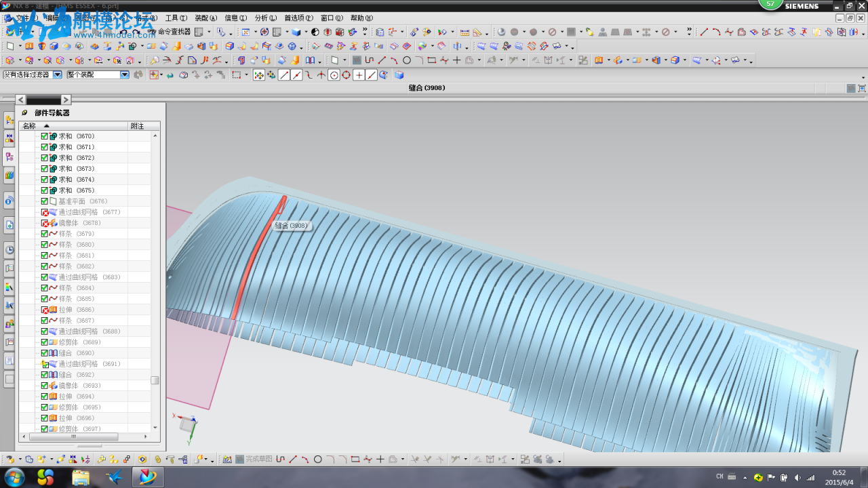Toggle checkbox for 修剪体 (3689)
The height and width of the screenshot is (488, 868).
tap(45, 342)
